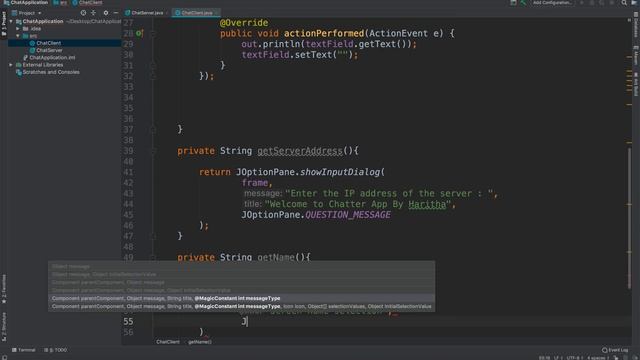This screenshot has height=360, width=640.
Task: Select ChatServer in project tree
Action: [49, 50]
